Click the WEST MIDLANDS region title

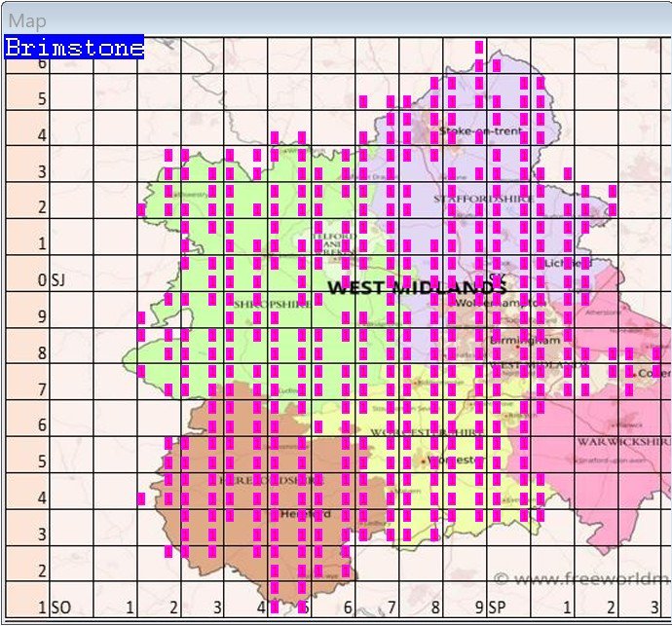417,288
